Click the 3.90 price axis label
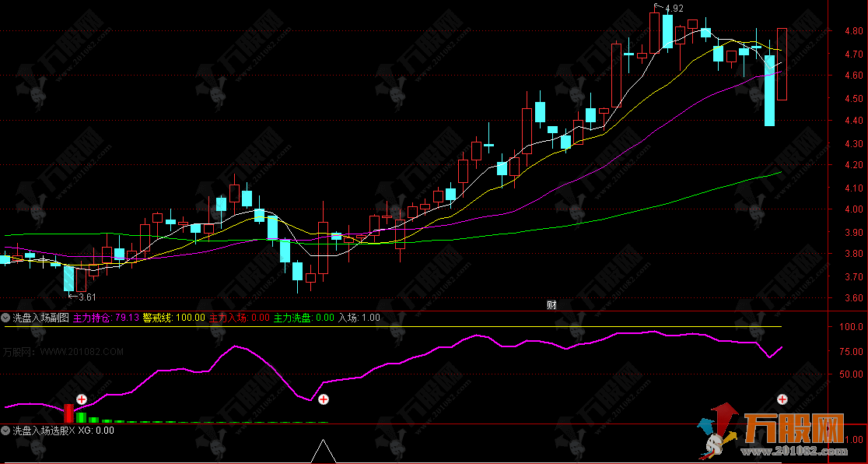 click(x=853, y=232)
